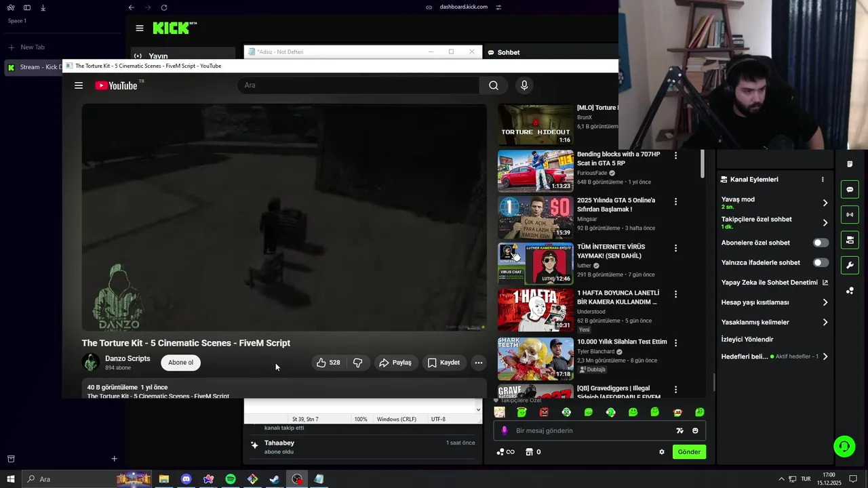Image resolution: width=868 pixels, height=488 pixels.
Task: Open the Windows notification center icon
Action: pos(854,479)
